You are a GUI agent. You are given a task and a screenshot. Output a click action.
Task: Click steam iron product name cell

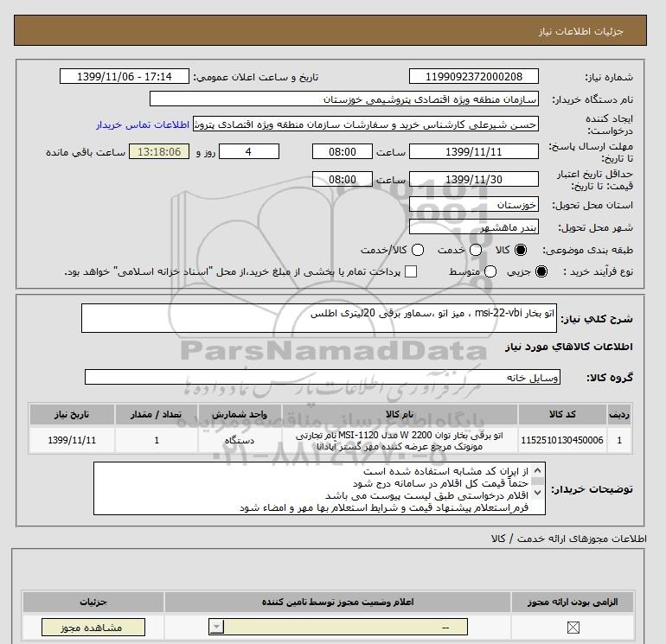[400, 440]
